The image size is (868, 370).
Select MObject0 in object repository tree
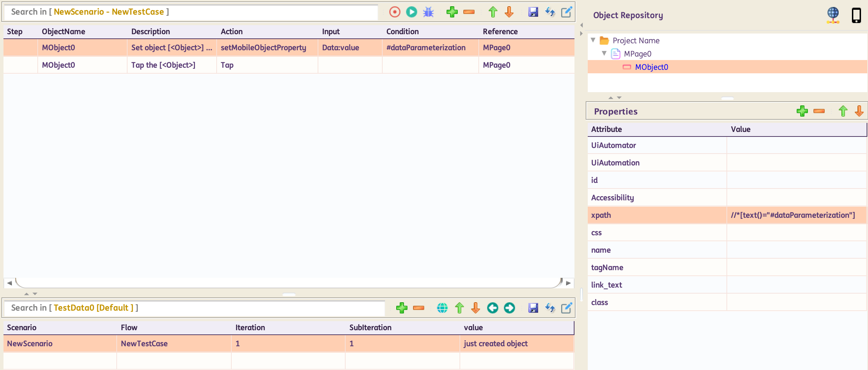651,67
